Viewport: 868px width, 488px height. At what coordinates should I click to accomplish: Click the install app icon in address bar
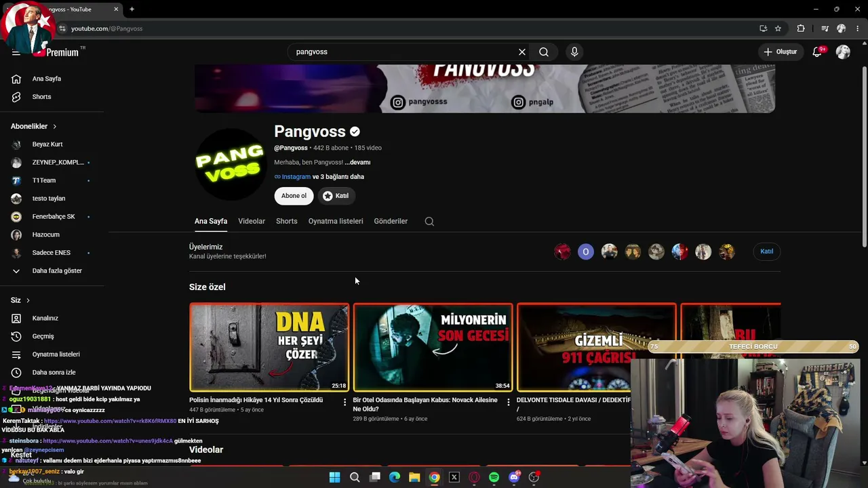[763, 28]
